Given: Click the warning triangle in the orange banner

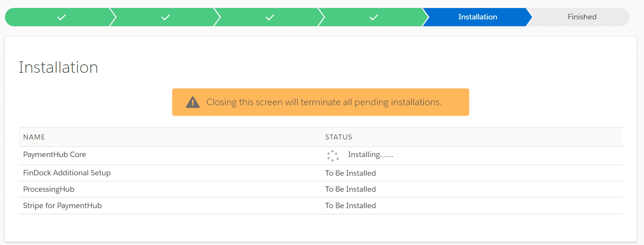Looking at the screenshot, I should pyautogui.click(x=193, y=102).
